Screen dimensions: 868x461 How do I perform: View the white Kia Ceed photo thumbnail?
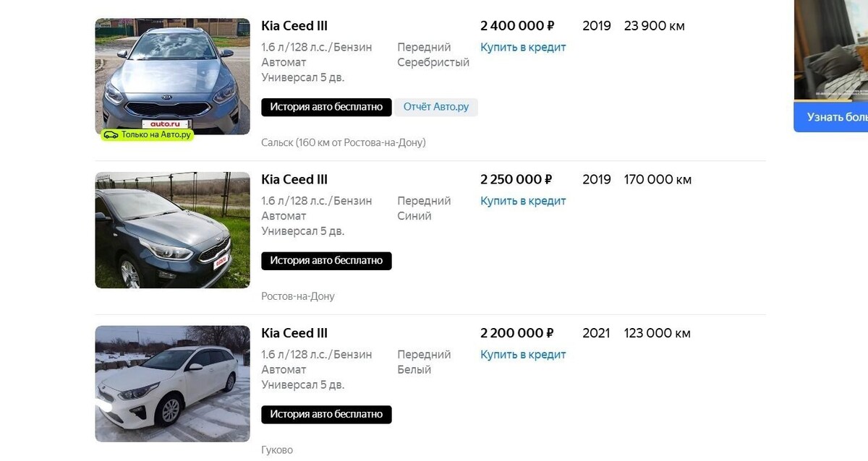point(172,384)
